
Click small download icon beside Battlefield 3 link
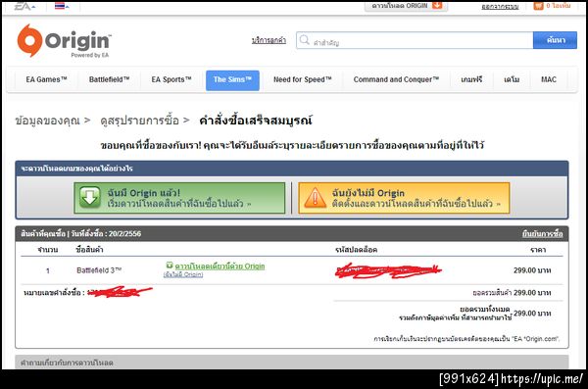point(170,265)
